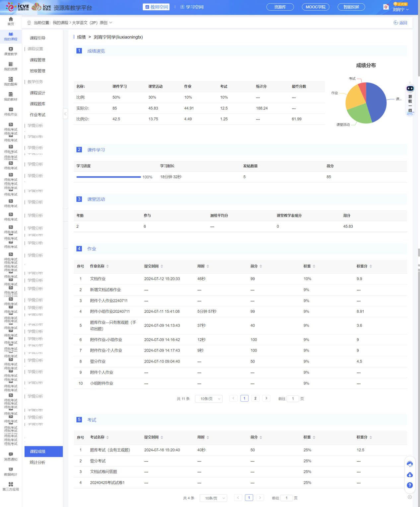The image size is (420, 507).
Task: Open the 首页 home icon in sidebar
Action: (x=11, y=21)
